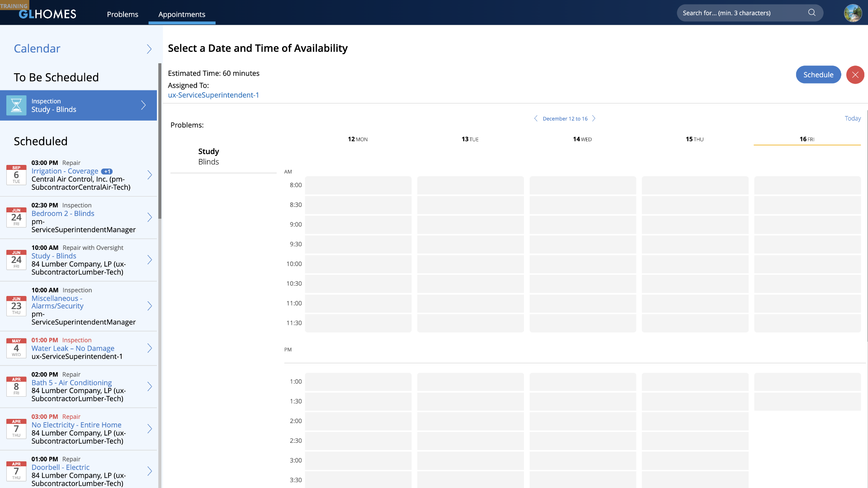Viewport: 868px width, 488px height.
Task: Click the Schedule button
Action: pos(818,75)
